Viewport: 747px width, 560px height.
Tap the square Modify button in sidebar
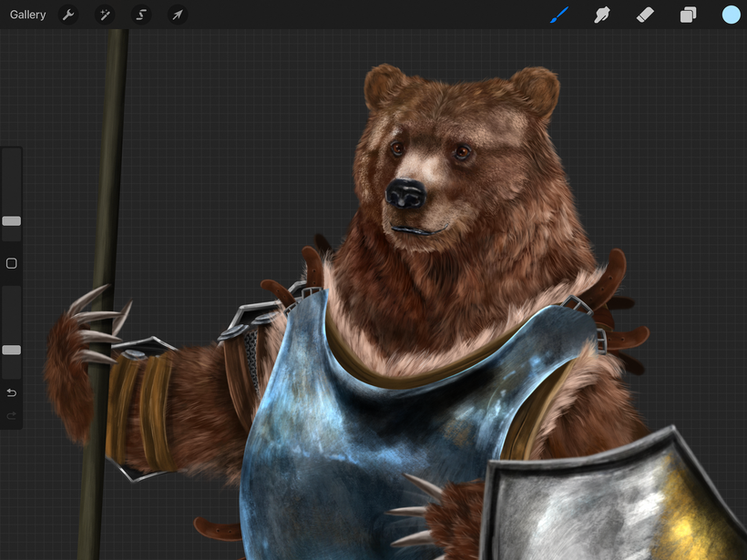point(12,263)
